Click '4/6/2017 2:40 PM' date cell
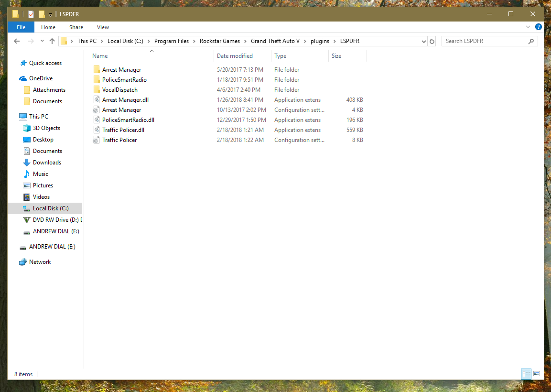The image size is (551, 392). pos(238,90)
